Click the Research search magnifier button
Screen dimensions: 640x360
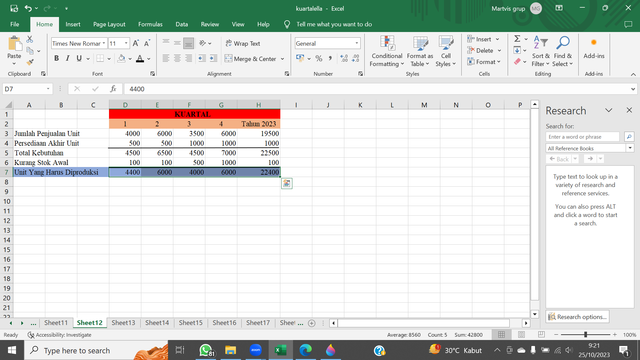[x=629, y=137]
